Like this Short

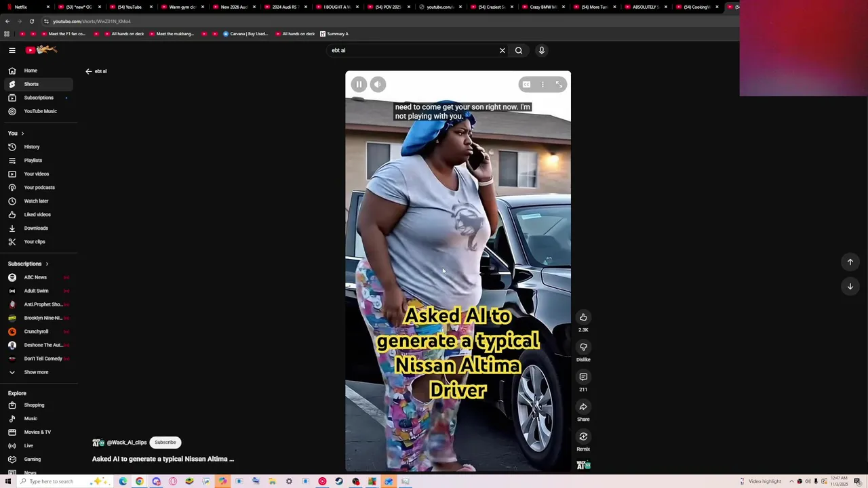click(x=583, y=317)
